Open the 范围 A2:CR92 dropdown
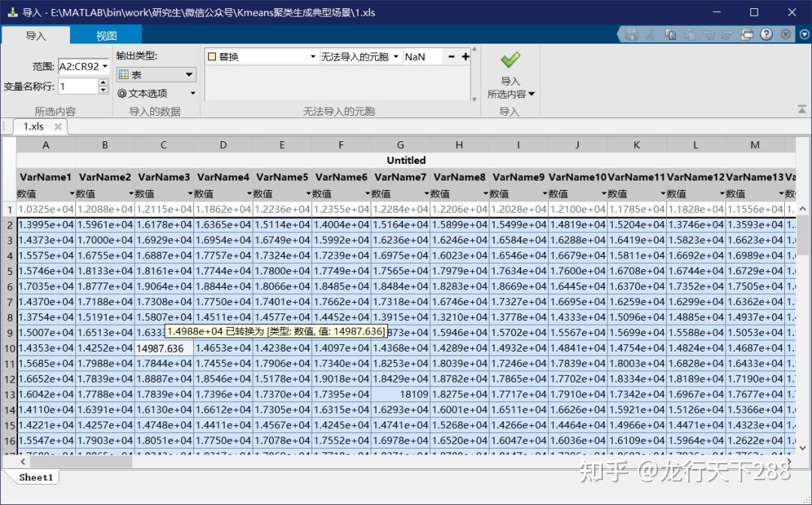Image resolution: width=812 pixels, height=505 pixels. [104, 66]
